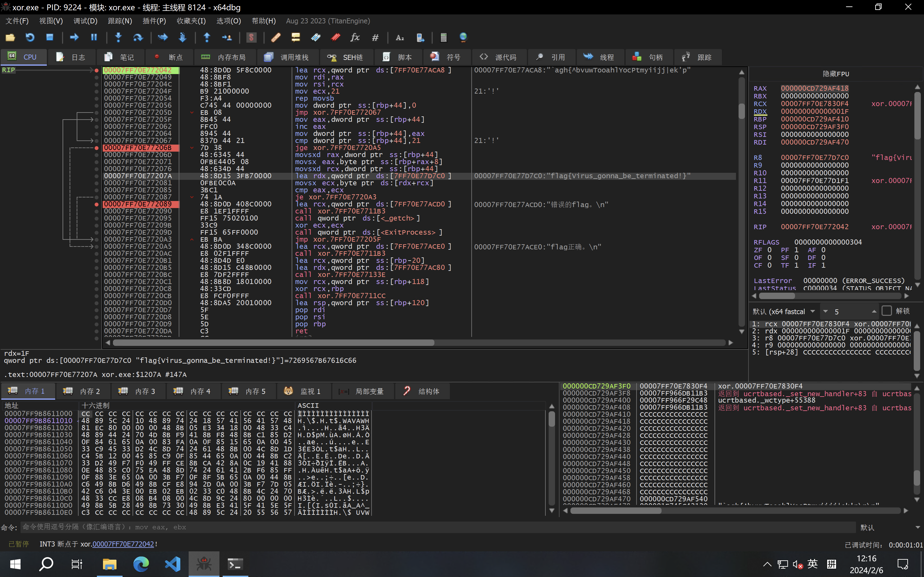
Task: Toggle breakpoint dot at 00007FF70E77206B
Action: (x=97, y=148)
